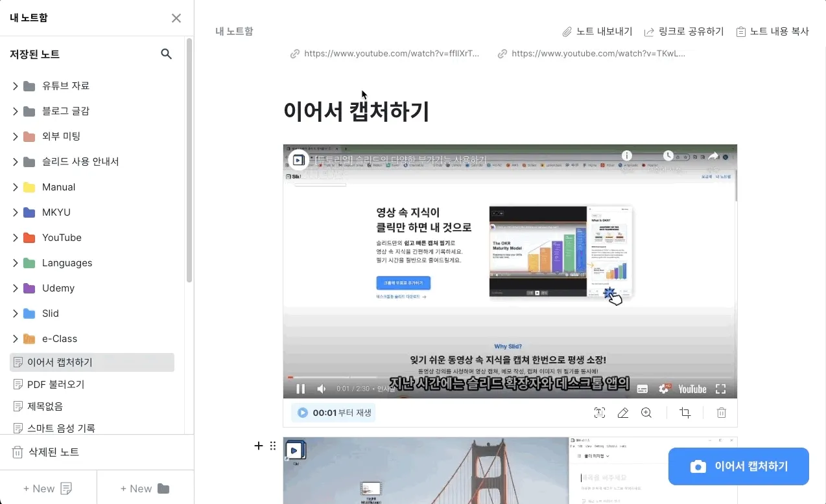Click the 내 노트함 breadcrumb
The image size is (826, 504).
[x=234, y=31]
